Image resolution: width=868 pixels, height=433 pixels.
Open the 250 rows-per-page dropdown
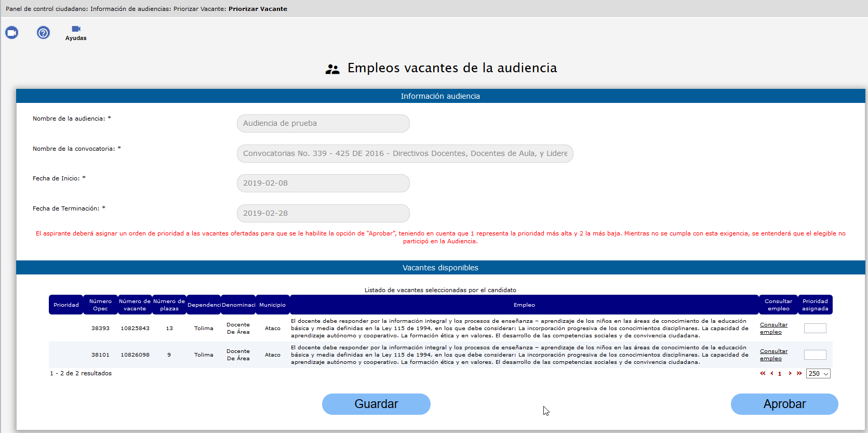coord(818,374)
